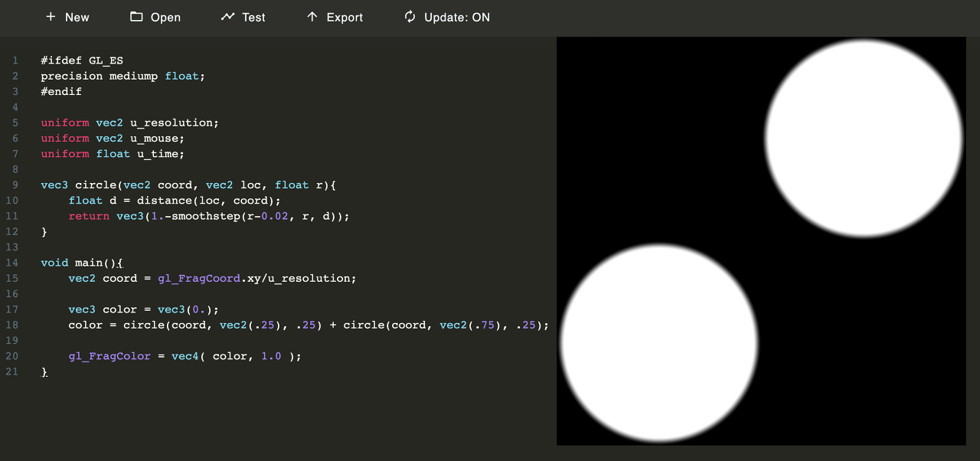
Task: Click 'u_time;' in the uniform line
Action: [161, 154]
